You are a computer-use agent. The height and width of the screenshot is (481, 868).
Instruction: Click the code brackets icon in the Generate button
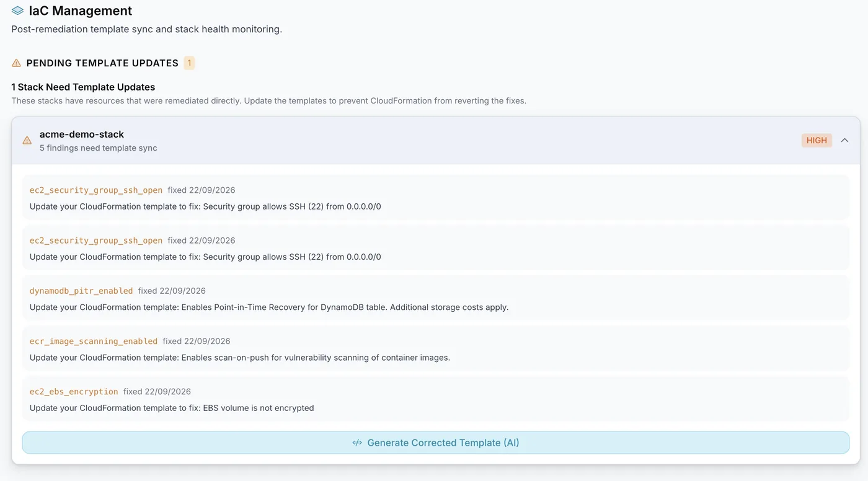click(357, 443)
